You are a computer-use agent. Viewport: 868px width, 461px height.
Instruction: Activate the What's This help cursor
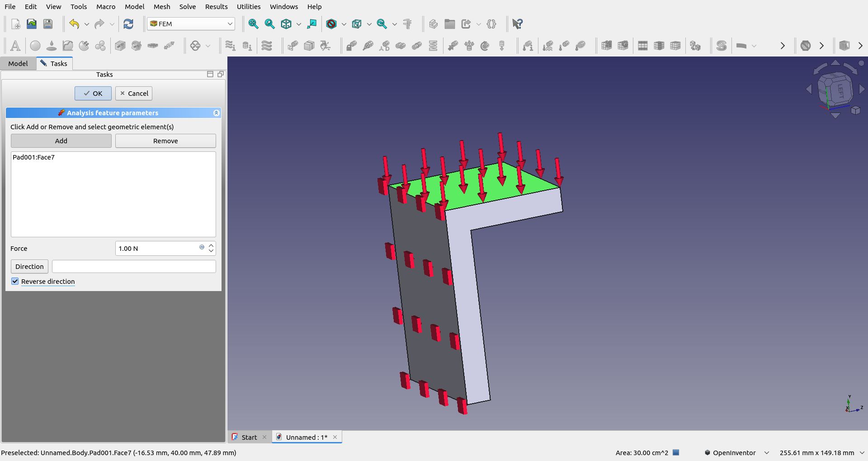(518, 24)
